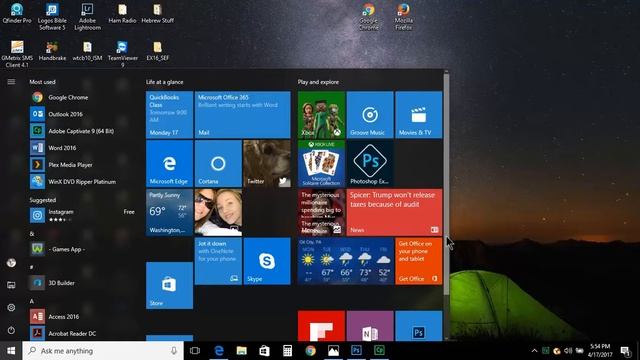640x360 pixels.
Task: Open the Action Center notifications
Action: tap(625, 351)
